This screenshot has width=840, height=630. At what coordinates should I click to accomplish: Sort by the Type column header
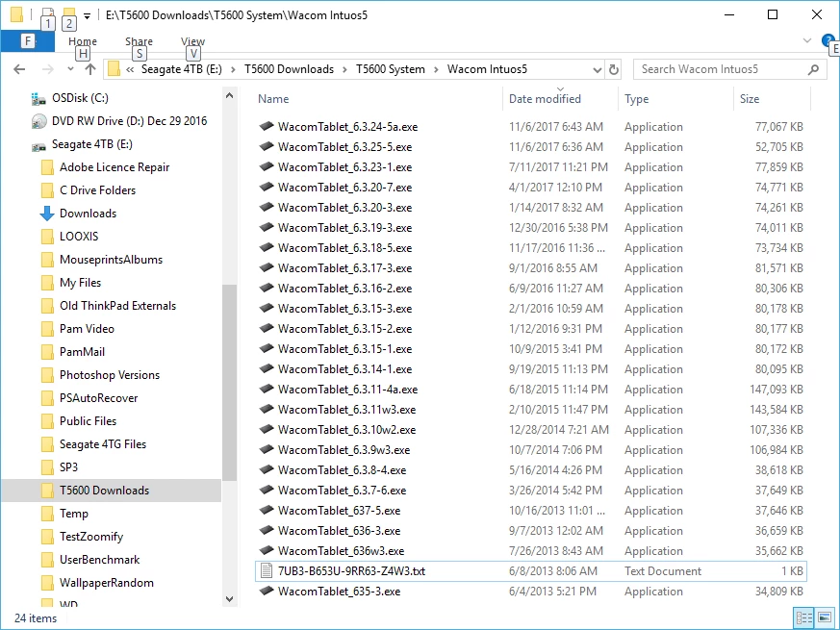[636, 98]
